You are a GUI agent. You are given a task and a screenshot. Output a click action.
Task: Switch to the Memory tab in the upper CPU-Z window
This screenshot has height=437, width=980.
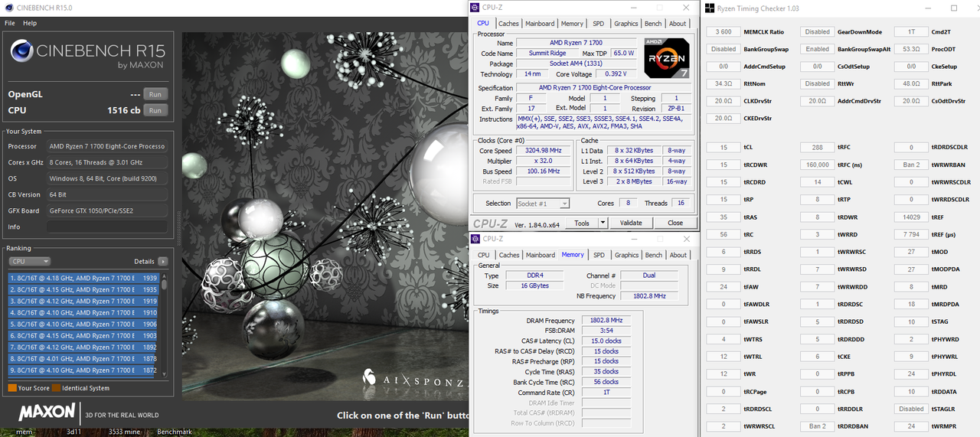[x=572, y=24]
